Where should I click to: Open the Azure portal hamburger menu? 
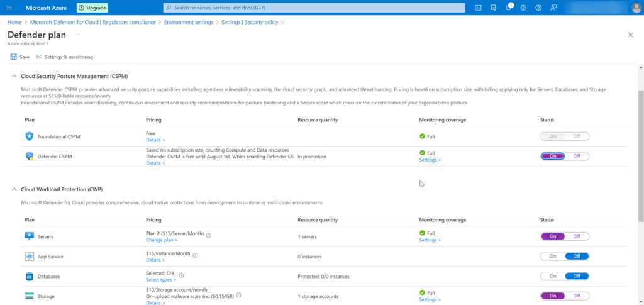[x=9, y=8]
